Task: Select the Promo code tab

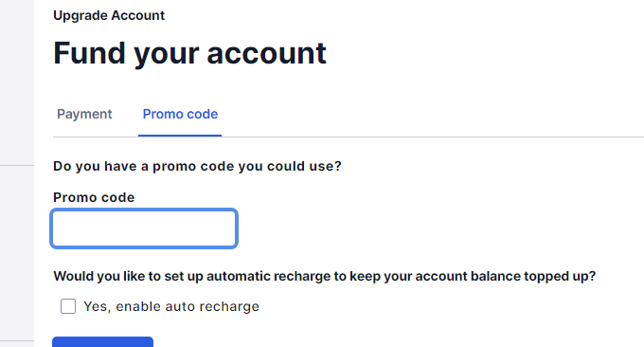Action: pyautogui.click(x=180, y=114)
